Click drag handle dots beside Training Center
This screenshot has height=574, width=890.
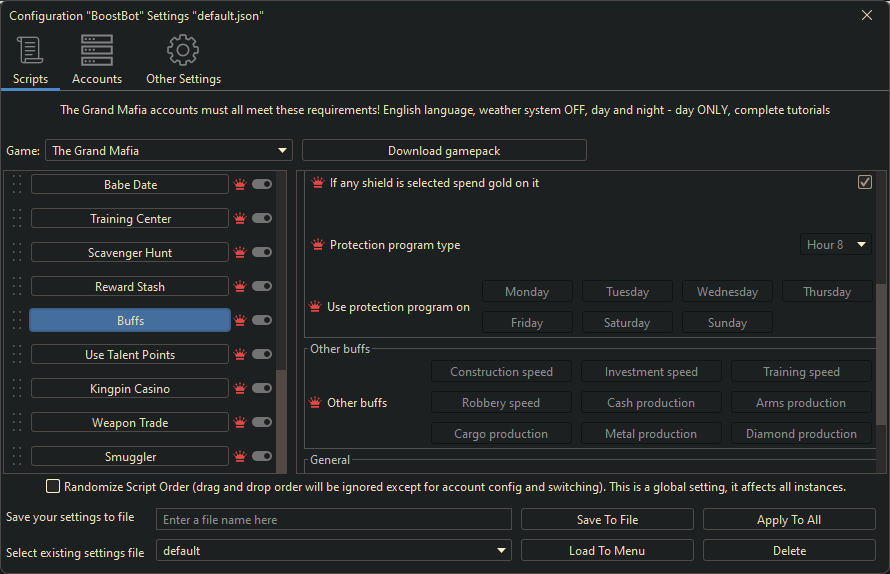(17, 219)
